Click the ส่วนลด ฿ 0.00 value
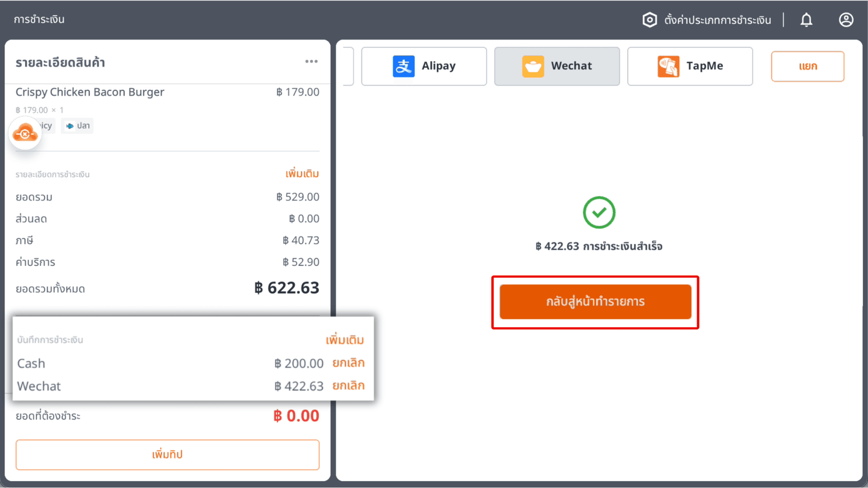The width and height of the screenshot is (868, 488). 304,219
